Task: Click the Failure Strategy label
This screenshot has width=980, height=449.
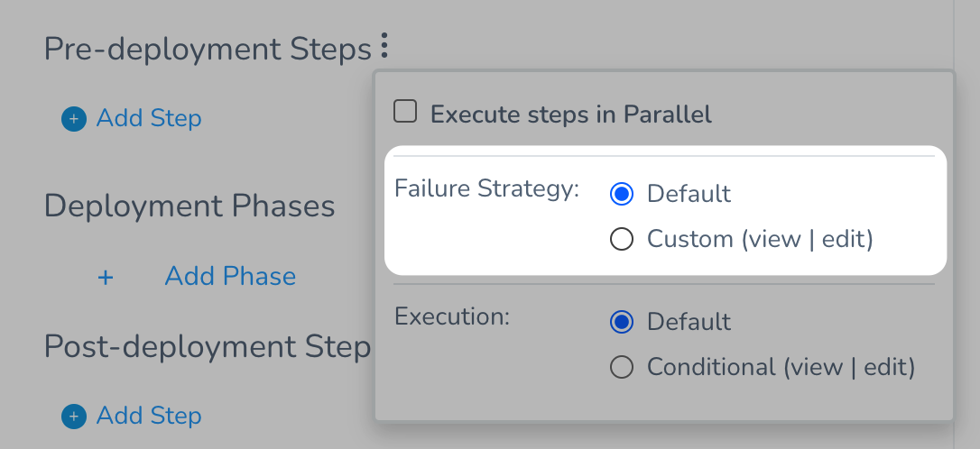Action: click(487, 188)
